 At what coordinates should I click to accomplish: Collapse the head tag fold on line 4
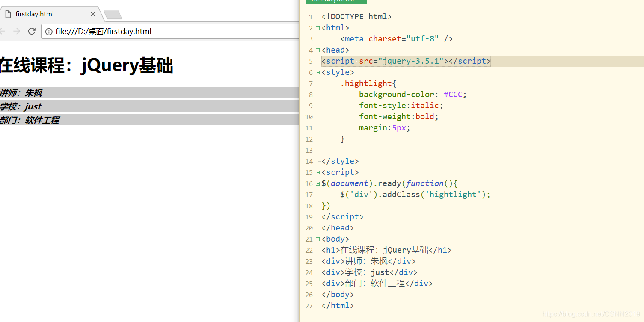318,50
